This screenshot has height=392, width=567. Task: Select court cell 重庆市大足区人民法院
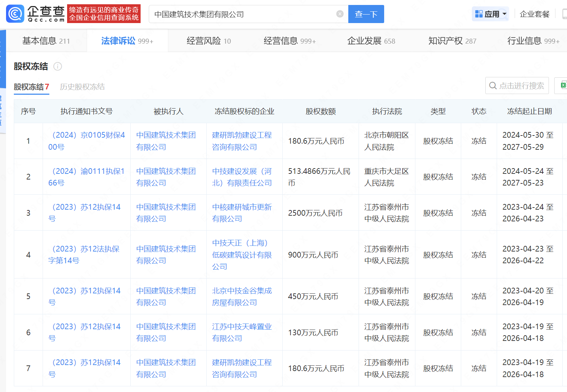[x=387, y=177]
